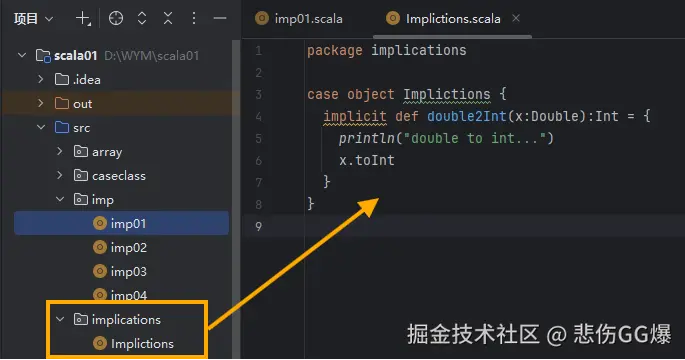Select the scala01 project root

pos(75,55)
